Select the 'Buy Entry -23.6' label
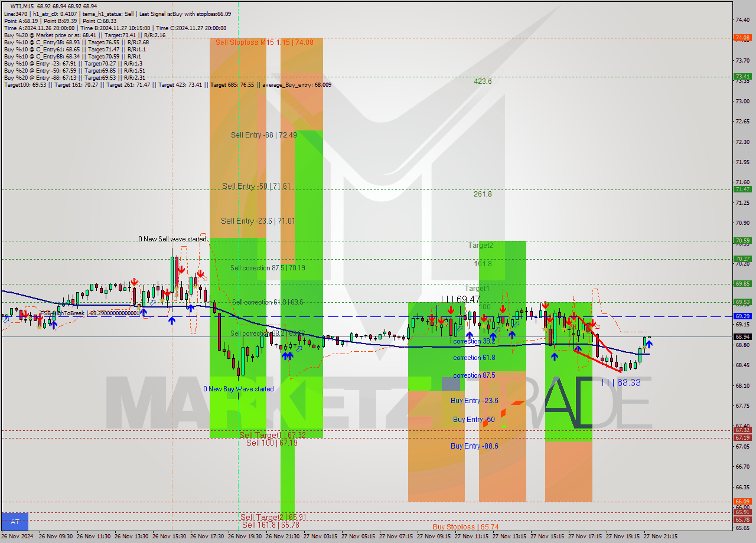Screen dimensions: 756x543 [x=474, y=401]
